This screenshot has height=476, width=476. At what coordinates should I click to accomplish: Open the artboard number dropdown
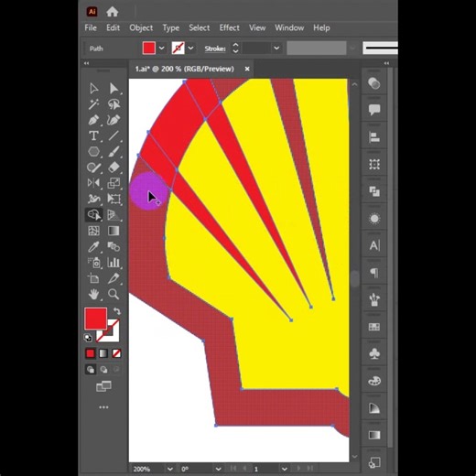(285, 469)
